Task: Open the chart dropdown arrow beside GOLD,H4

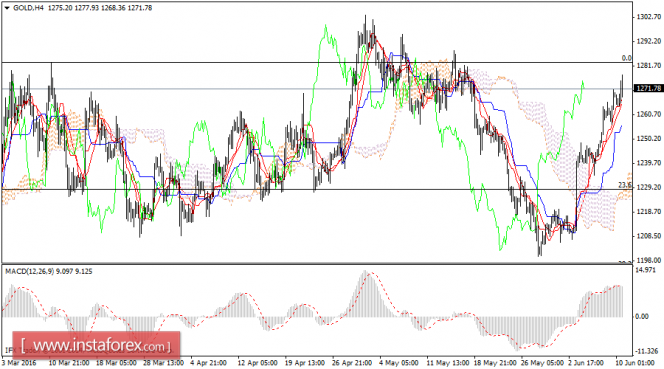Action: [6, 8]
